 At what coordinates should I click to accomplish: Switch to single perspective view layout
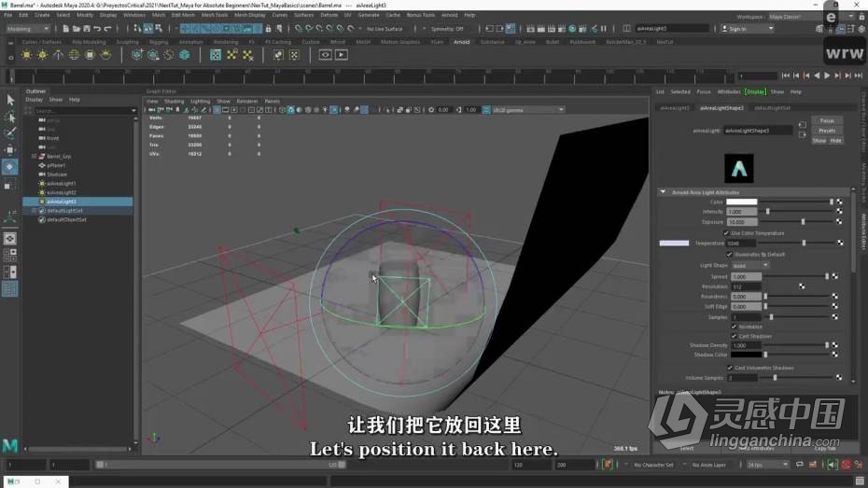(x=10, y=239)
